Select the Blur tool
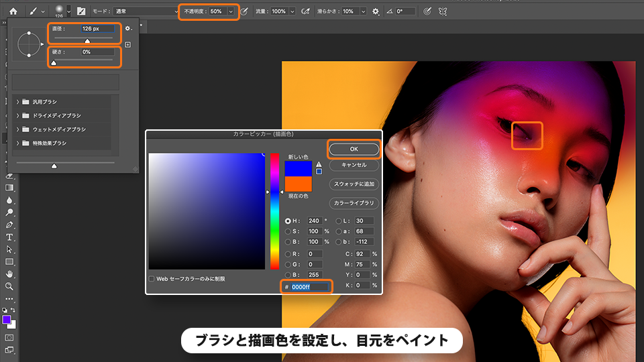 click(x=9, y=200)
